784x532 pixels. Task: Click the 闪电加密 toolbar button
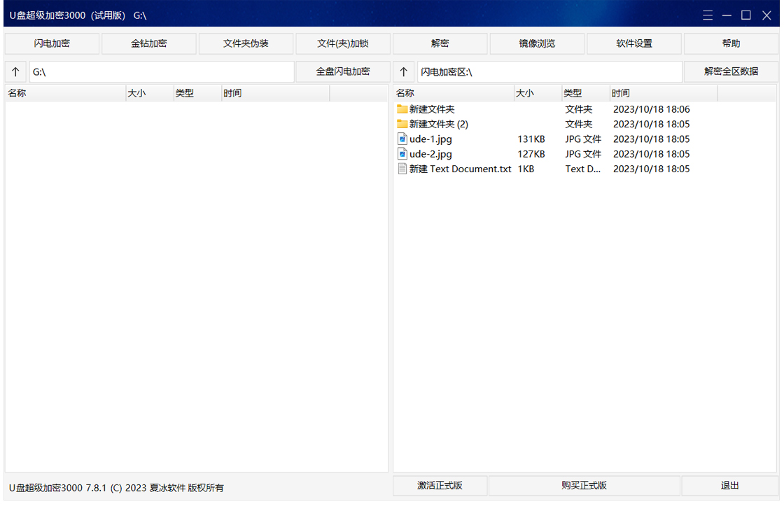tap(52, 43)
